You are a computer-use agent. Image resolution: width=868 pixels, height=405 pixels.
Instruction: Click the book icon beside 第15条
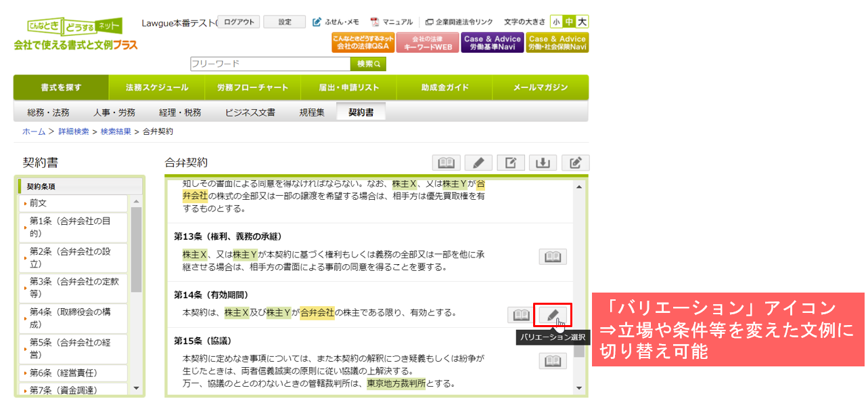tap(553, 361)
